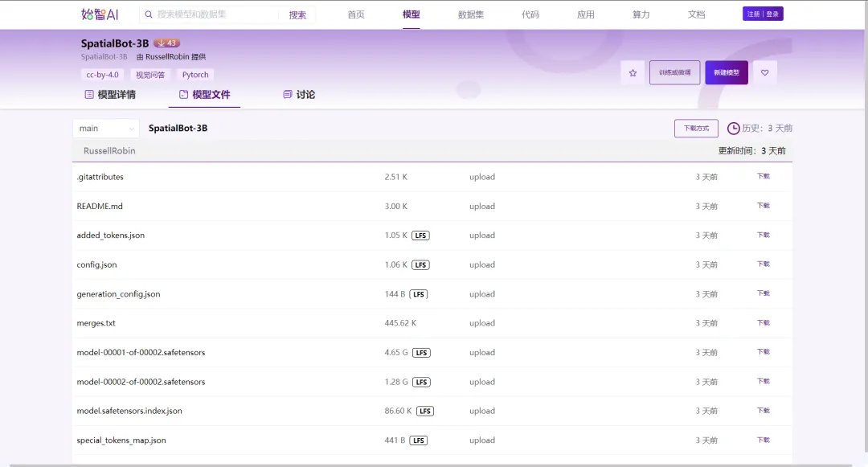Click the LFS badge for config.json
Image resolution: width=868 pixels, height=467 pixels.
420,265
